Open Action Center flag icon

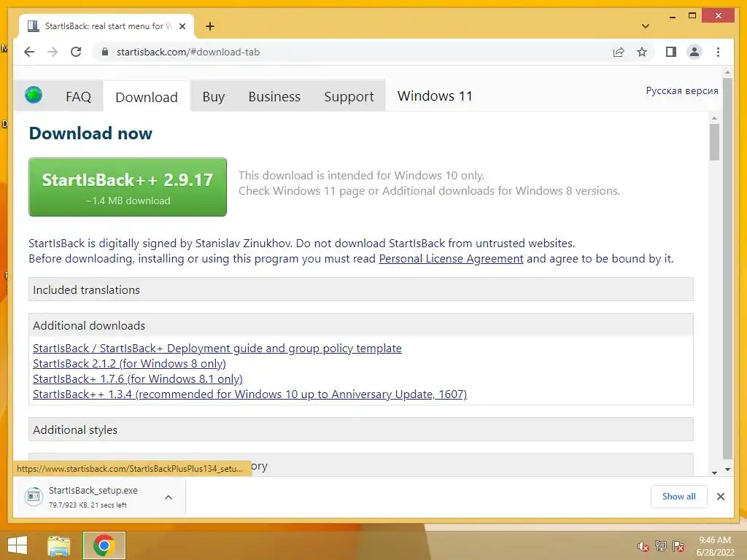678,546
